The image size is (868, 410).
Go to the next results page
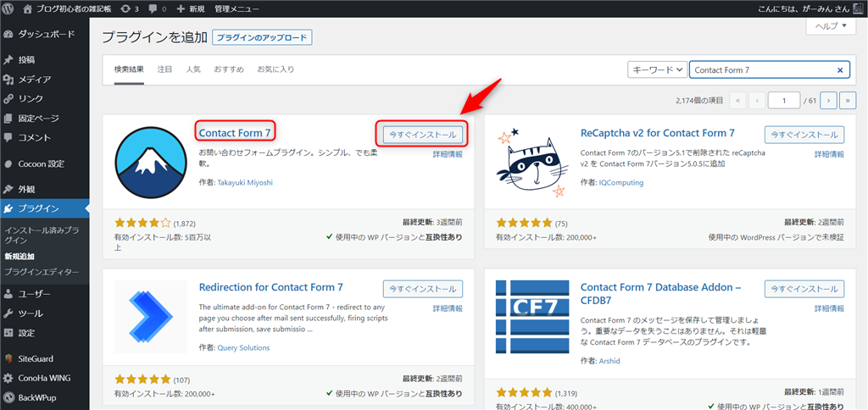tap(828, 101)
